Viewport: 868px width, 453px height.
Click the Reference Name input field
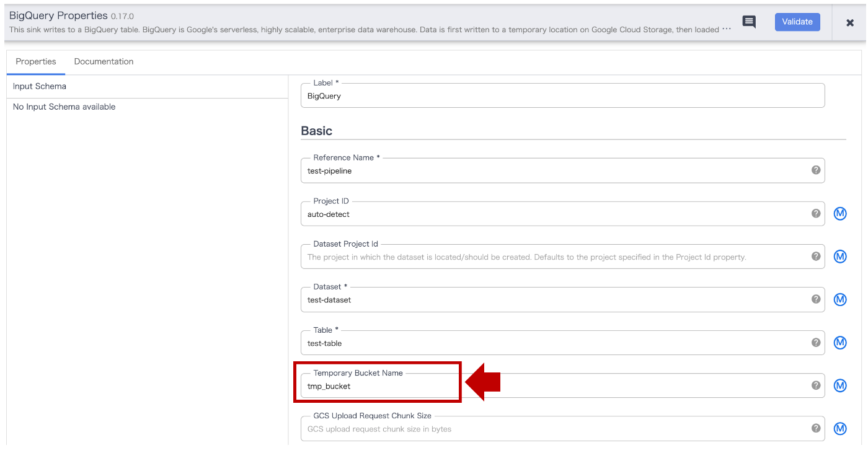[562, 170]
